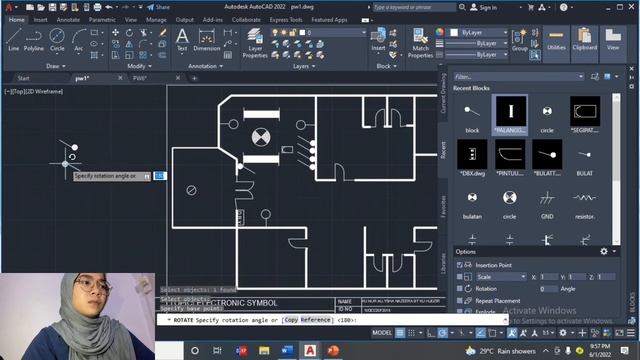
Task: Click Sign In button
Action: point(484,7)
